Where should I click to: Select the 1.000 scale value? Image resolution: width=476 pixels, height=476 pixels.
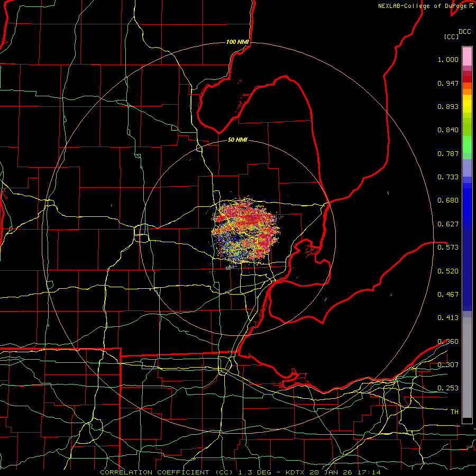(x=448, y=59)
